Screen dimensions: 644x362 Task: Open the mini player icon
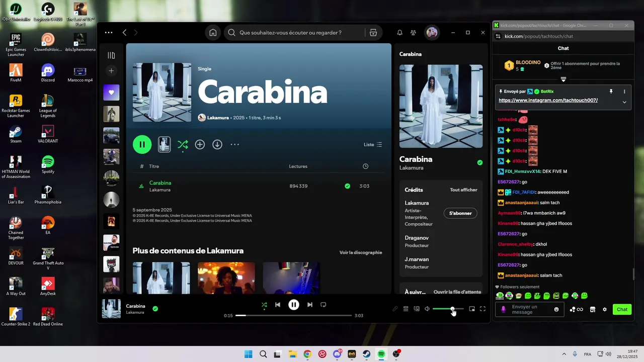coord(472,309)
